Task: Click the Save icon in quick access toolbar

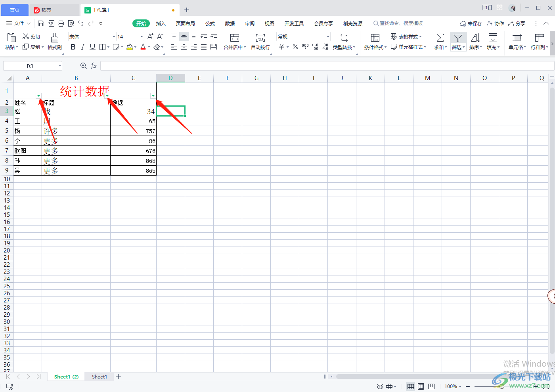Action: coord(41,24)
